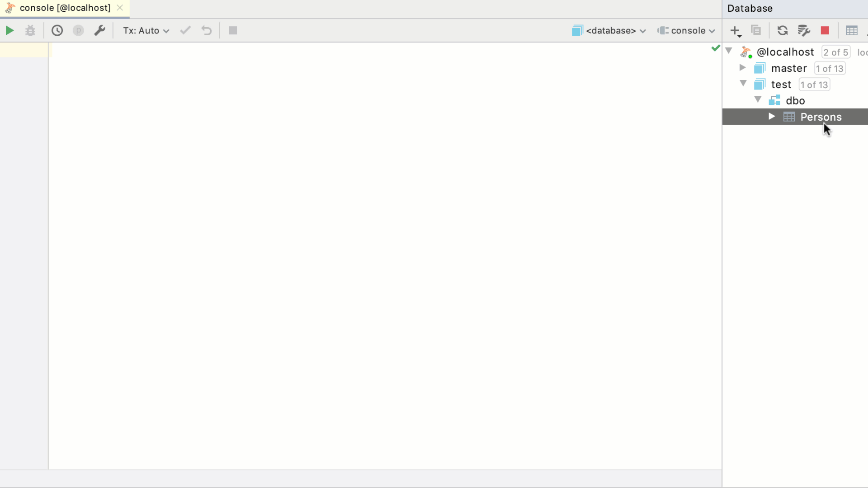868x488 pixels.
Task: Click the Query History icon
Action: coord(57,30)
